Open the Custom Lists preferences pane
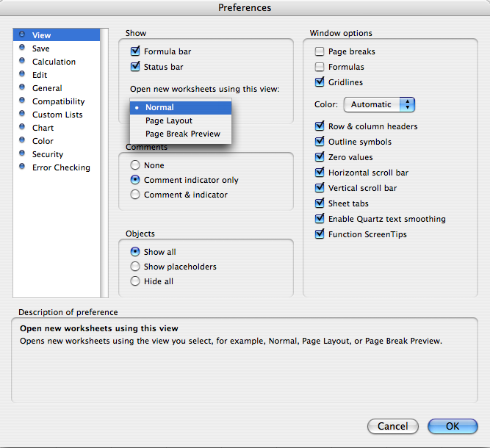This screenshot has width=490, height=448. pyautogui.click(x=57, y=115)
